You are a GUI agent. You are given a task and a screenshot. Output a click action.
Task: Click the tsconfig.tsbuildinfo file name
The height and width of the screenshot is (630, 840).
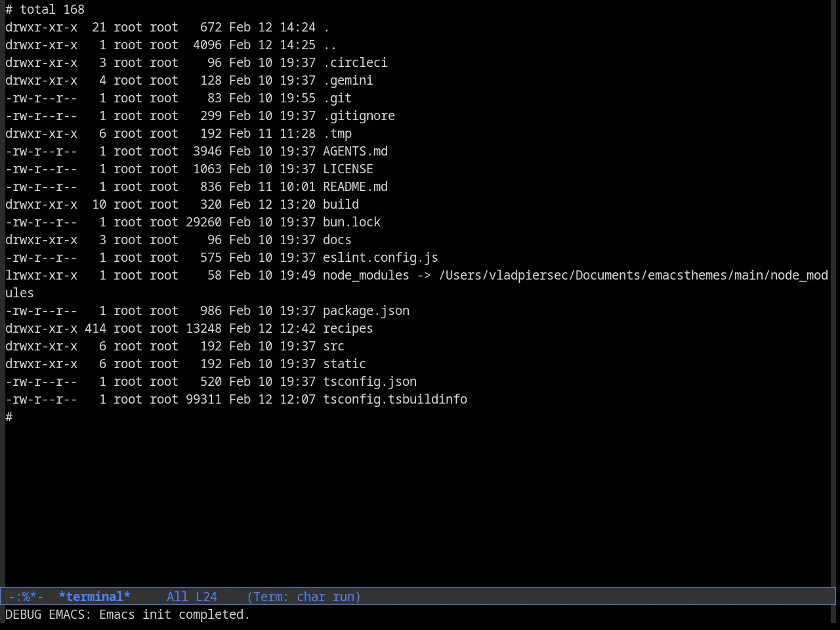(395, 399)
